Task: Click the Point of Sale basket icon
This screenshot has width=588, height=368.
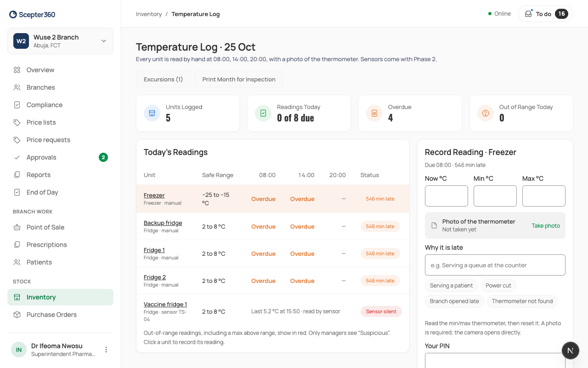Action: (17, 227)
